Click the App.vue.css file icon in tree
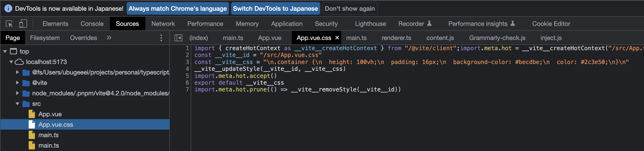Viewport: 644px width, 151px height. 32,124
